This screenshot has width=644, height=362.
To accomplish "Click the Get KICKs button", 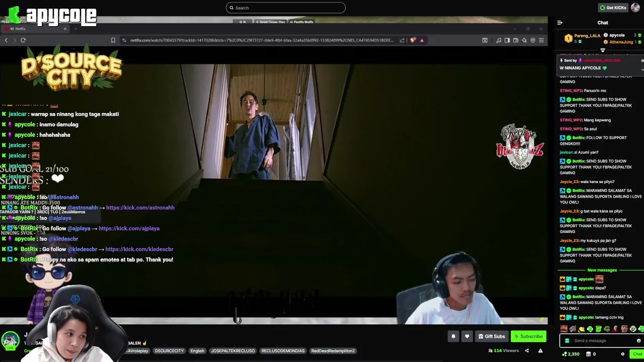I will [613, 8].
